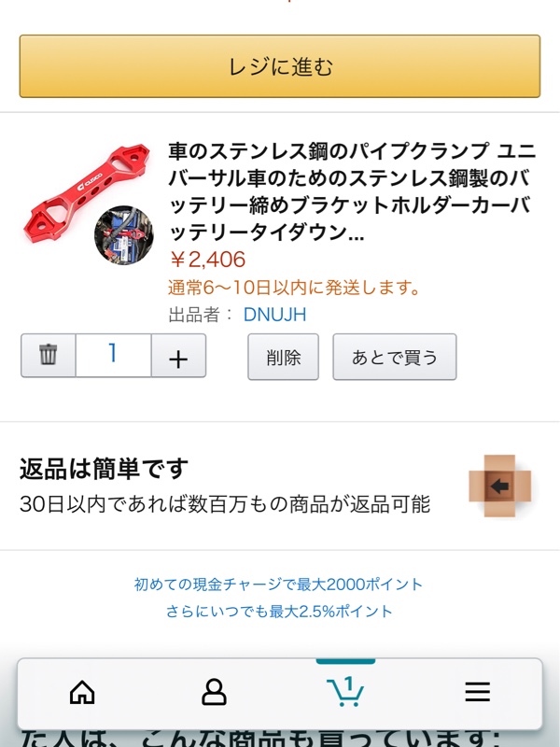Open the shopping cart icon
This screenshot has width=560, height=747.
345,691
